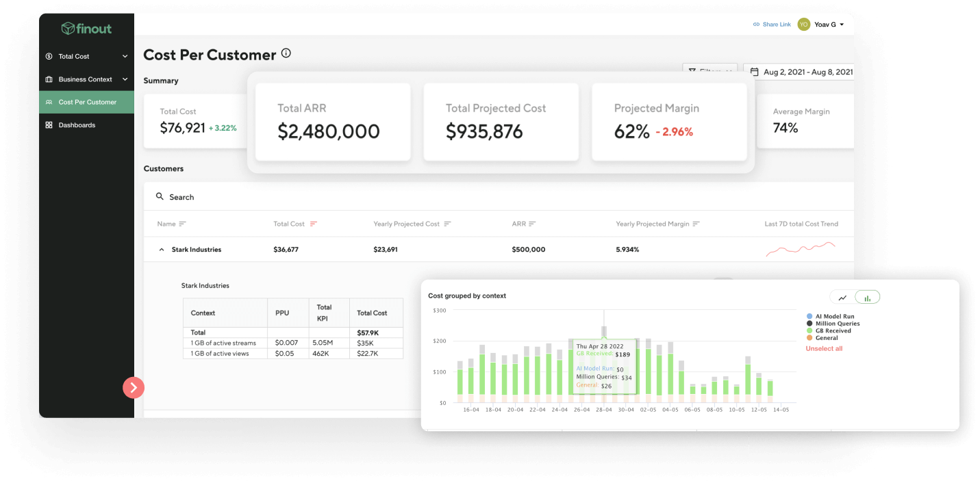
Task: Click the red arrow expand button
Action: click(134, 387)
